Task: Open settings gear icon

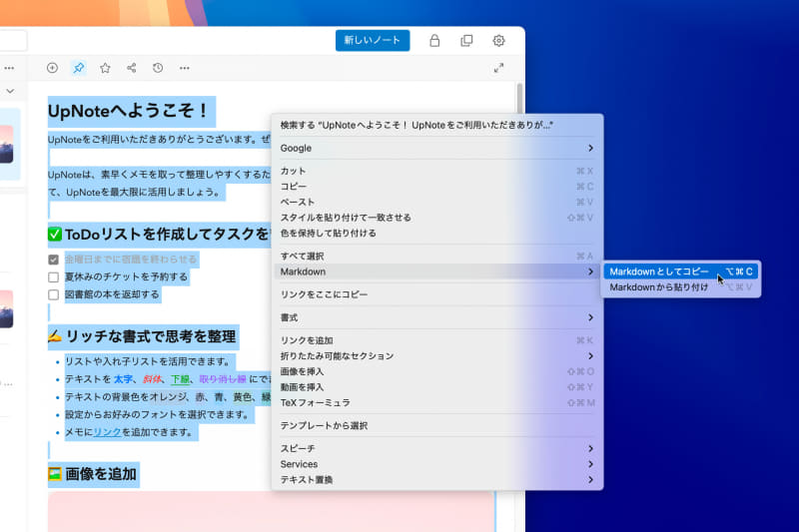Action: (498, 40)
